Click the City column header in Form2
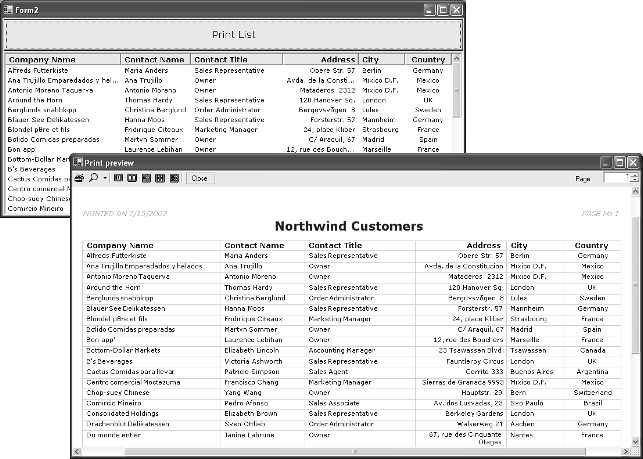 381,59
